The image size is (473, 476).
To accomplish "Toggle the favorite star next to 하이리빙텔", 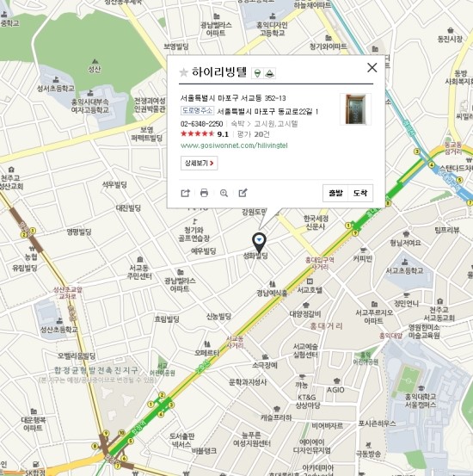I will tap(184, 72).
